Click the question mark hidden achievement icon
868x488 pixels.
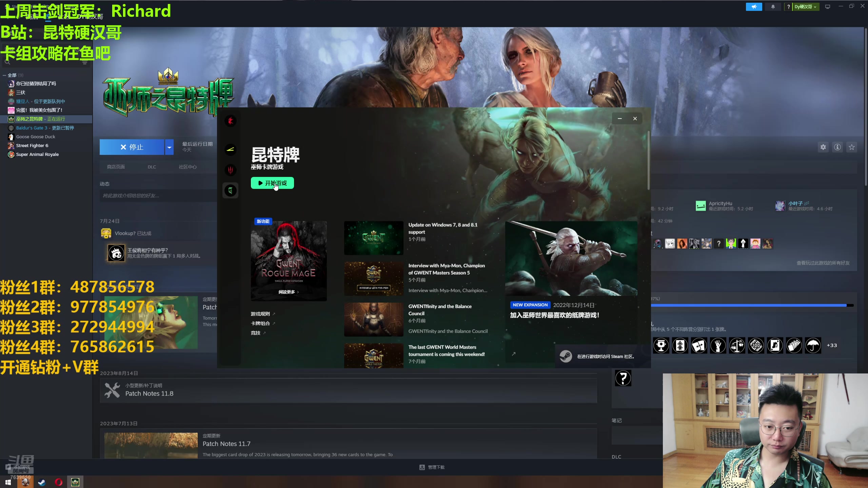coord(623,378)
